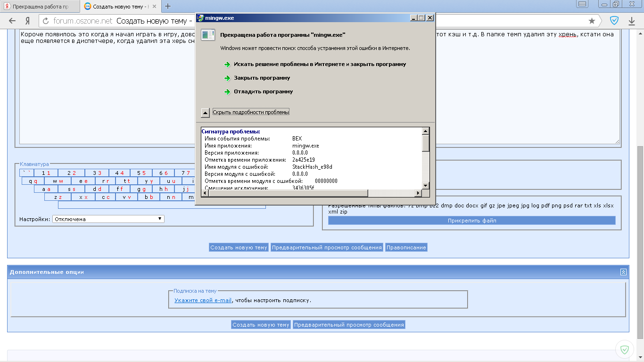This screenshot has width=644, height=362.
Task: Choose "Отладить программу" in the error dialog
Action: [x=263, y=91]
